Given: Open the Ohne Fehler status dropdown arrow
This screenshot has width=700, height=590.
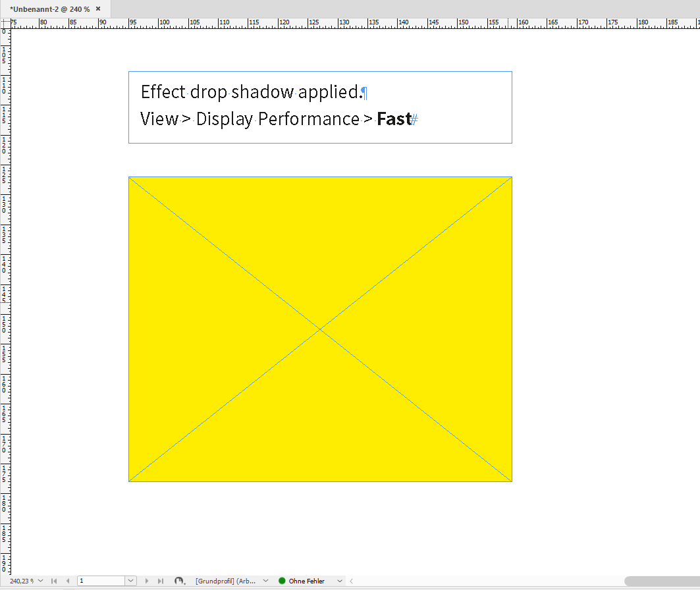Looking at the screenshot, I should pyautogui.click(x=339, y=581).
